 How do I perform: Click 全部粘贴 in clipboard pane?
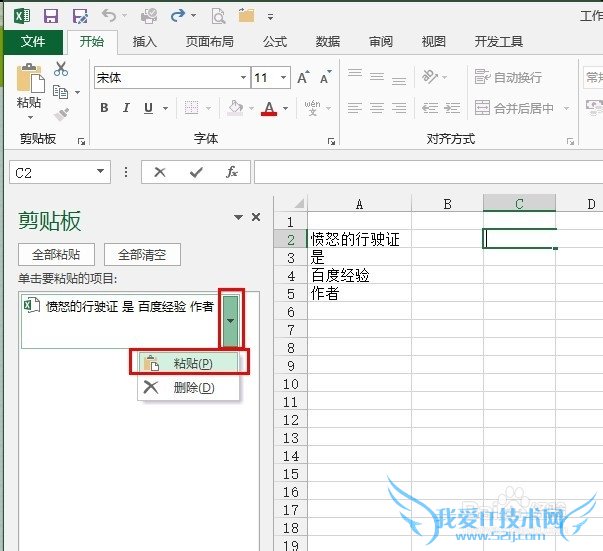pos(56,255)
